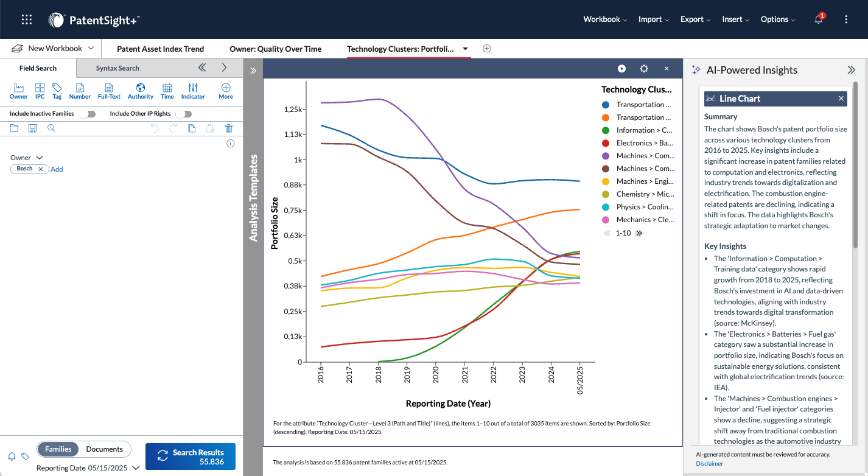This screenshot has height=476, width=868.
Task: Click the blue Transportation legend swatch
Action: click(606, 105)
